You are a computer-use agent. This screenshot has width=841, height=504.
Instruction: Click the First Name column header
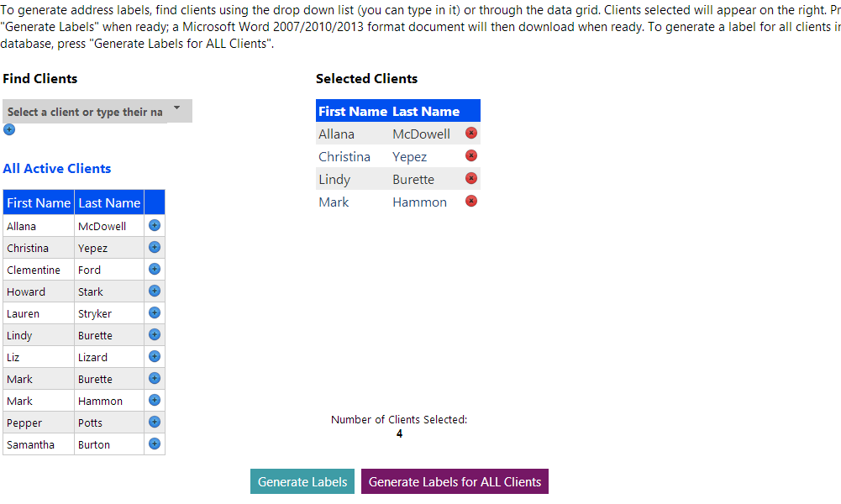pyautogui.click(x=38, y=202)
